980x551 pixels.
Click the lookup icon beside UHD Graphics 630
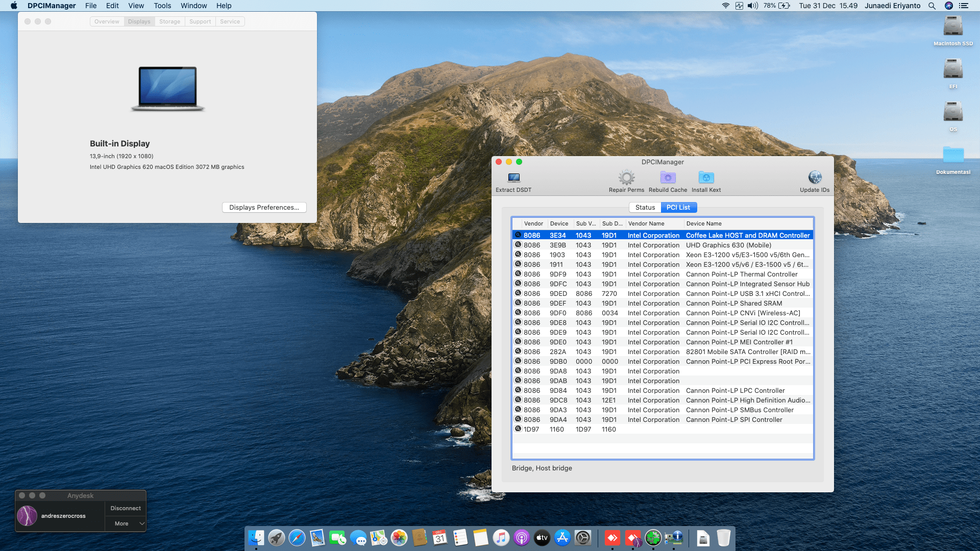(x=518, y=245)
